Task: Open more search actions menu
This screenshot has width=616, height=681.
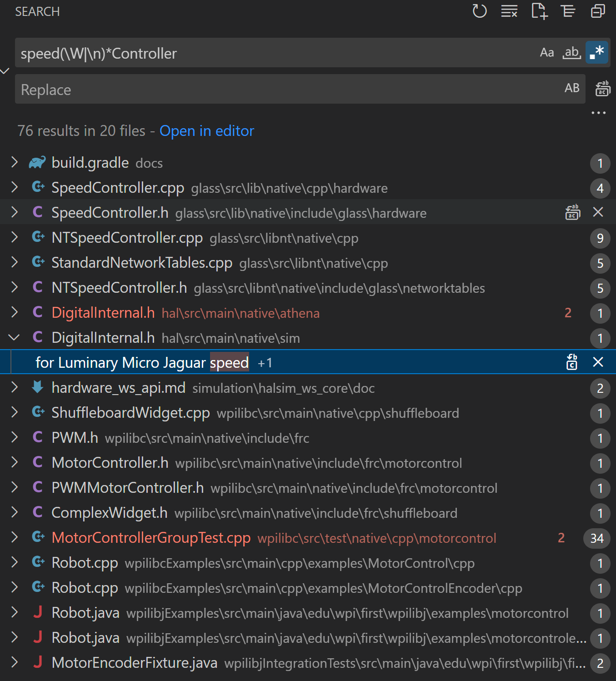Action: [x=599, y=112]
